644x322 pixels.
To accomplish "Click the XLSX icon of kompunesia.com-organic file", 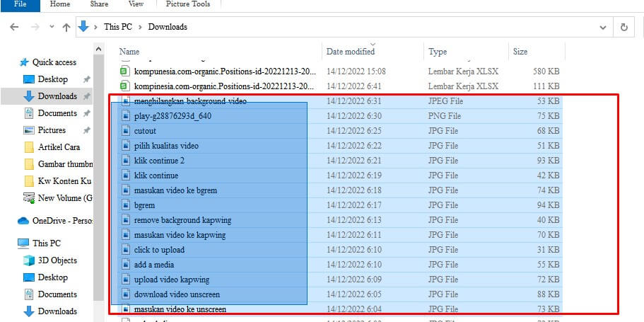I will [124, 71].
